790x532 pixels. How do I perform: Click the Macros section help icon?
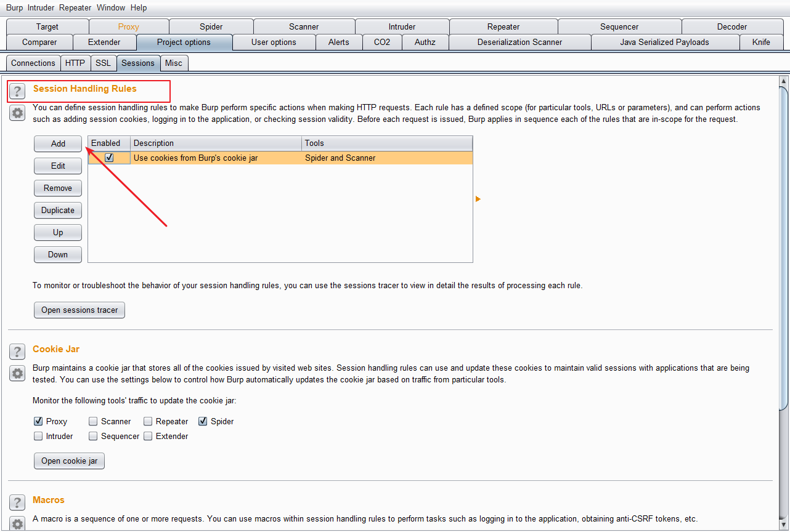point(17,502)
